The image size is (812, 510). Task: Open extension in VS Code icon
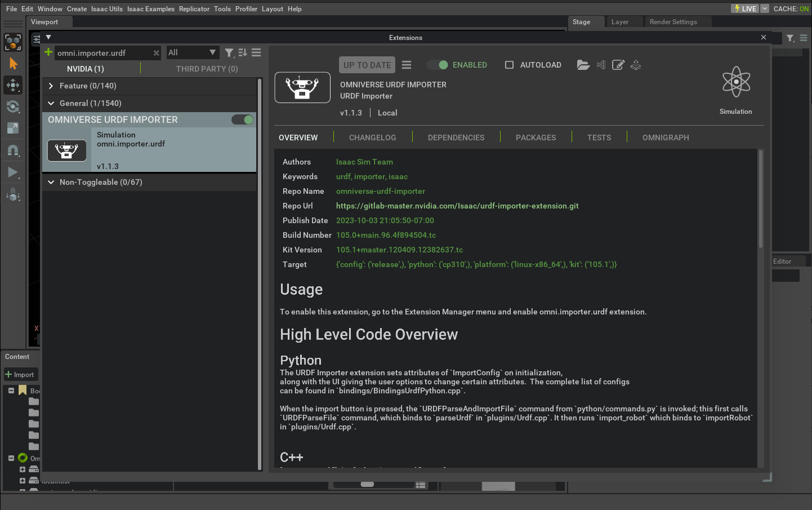point(601,65)
